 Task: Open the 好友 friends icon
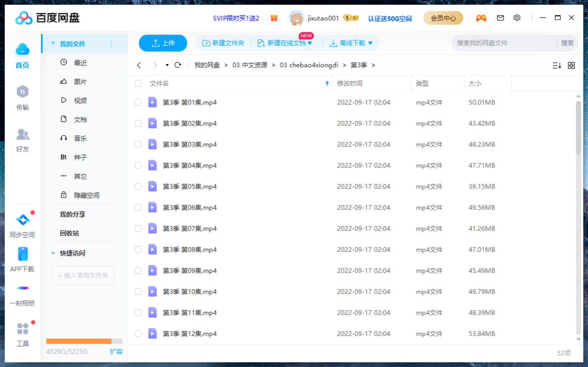(x=22, y=134)
